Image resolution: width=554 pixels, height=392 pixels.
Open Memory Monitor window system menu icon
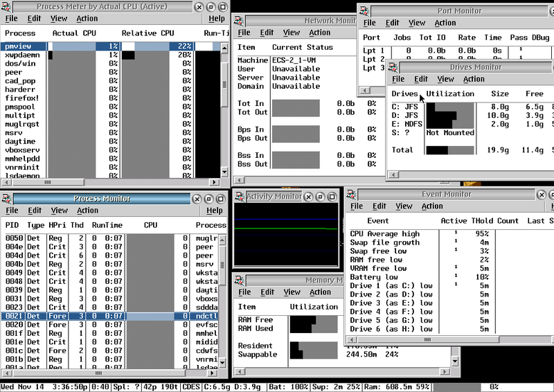point(240,280)
